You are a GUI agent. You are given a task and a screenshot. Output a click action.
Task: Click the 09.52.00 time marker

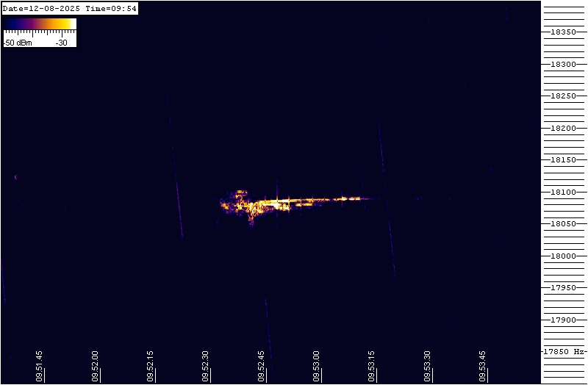(95, 366)
